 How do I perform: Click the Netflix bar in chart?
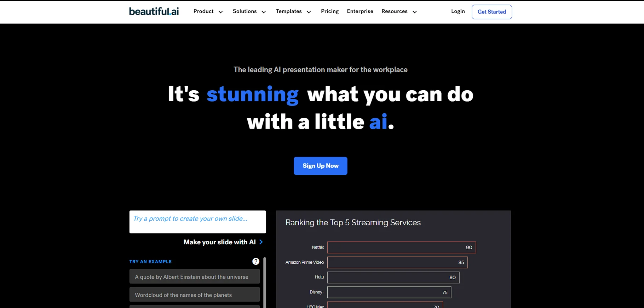pos(402,247)
